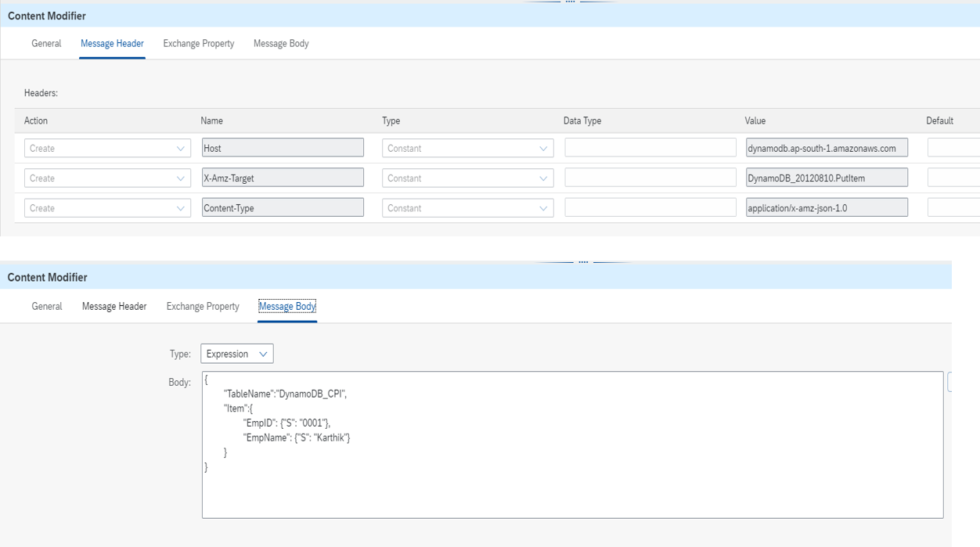This screenshot has height=547, width=980.
Task: Expand Action dropdown for Content-Type row
Action: (x=107, y=208)
